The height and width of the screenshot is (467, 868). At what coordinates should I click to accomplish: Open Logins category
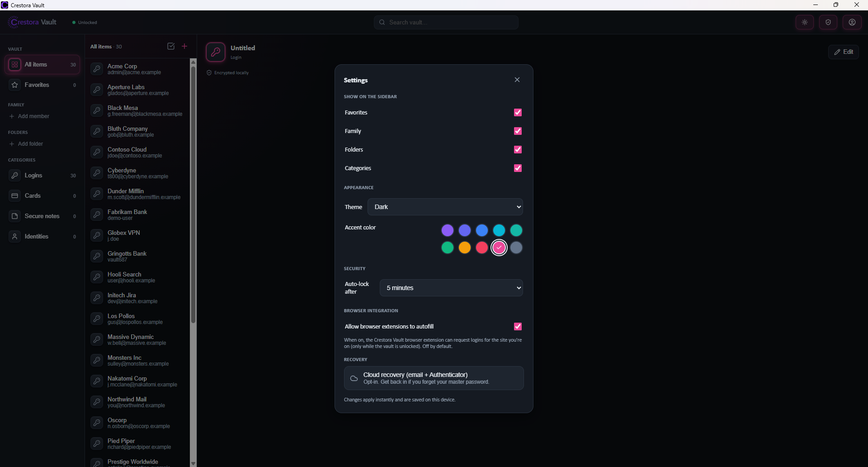tap(42, 176)
